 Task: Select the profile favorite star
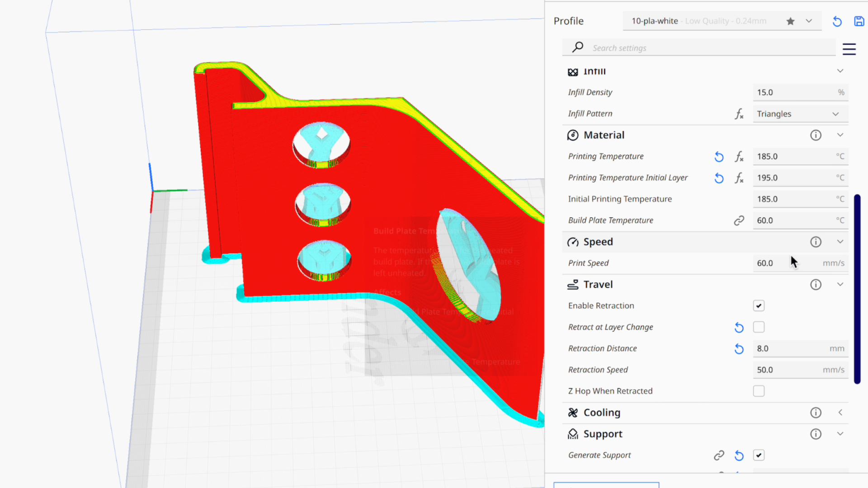[x=790, y=21]
